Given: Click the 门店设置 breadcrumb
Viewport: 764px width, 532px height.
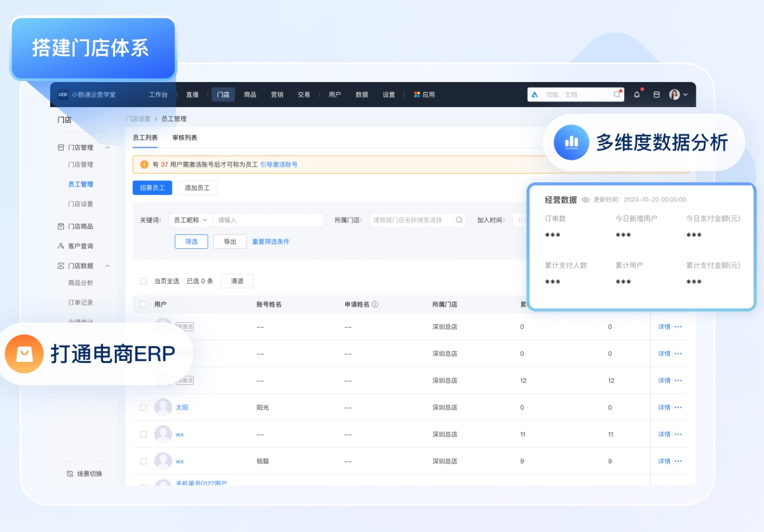Looking at the screenshot, I should (138, 119).
